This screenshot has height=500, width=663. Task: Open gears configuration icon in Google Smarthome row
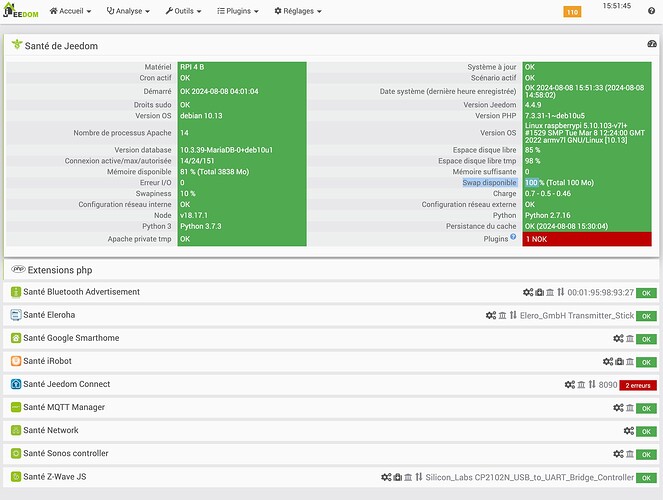[x=618, y=339]
